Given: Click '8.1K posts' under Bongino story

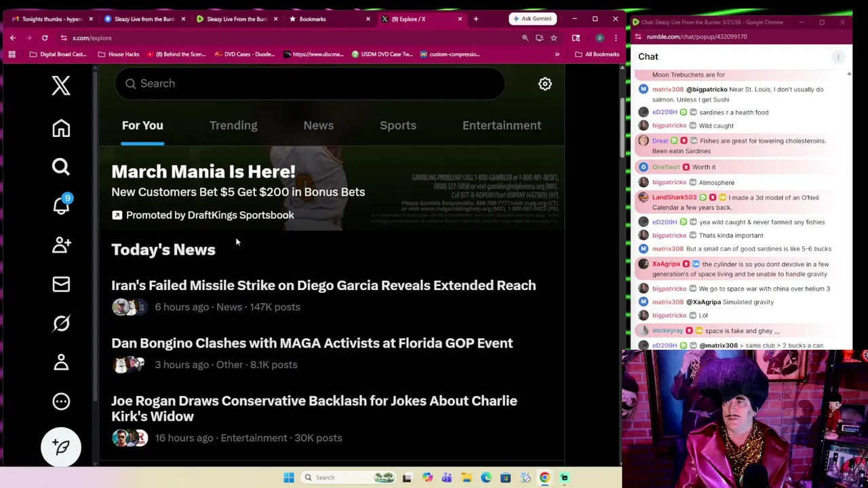Looking at the screenshot, I should click(x=273, y=365).
